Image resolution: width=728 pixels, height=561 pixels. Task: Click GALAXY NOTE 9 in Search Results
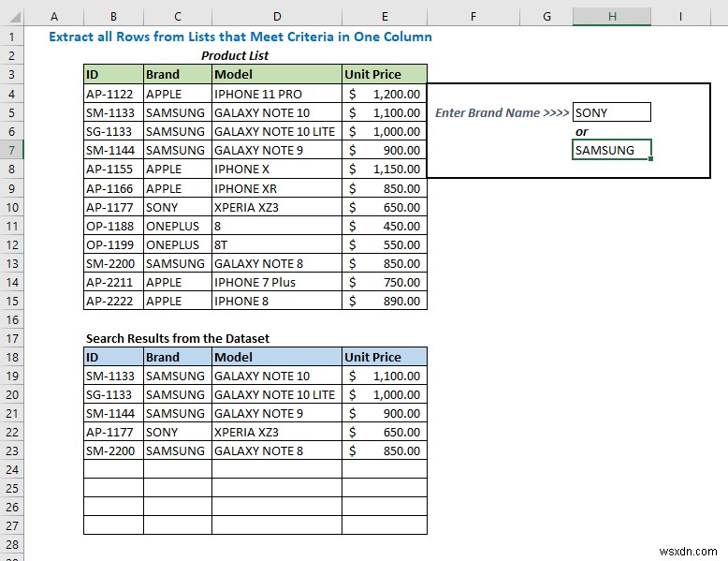[x=277, y=413]
